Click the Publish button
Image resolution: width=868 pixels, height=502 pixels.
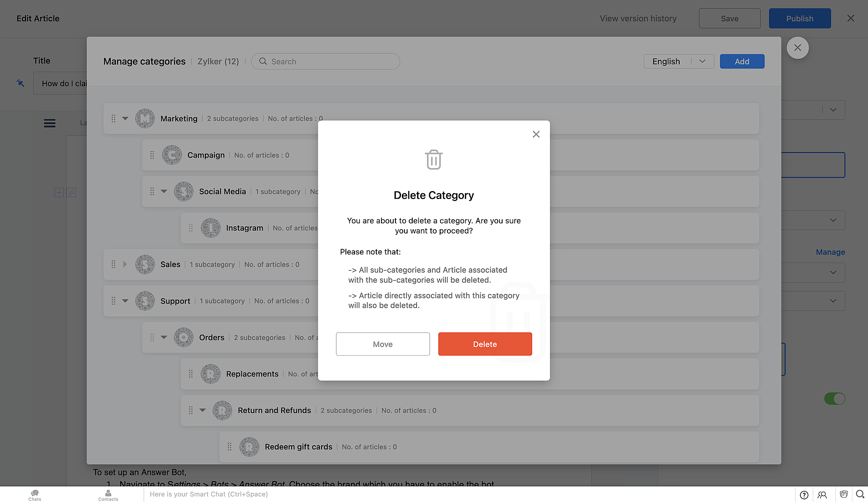coord(799,19)
